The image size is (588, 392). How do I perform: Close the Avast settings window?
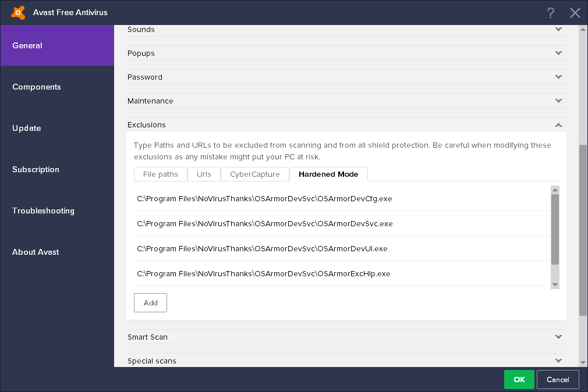click(575, 13)
